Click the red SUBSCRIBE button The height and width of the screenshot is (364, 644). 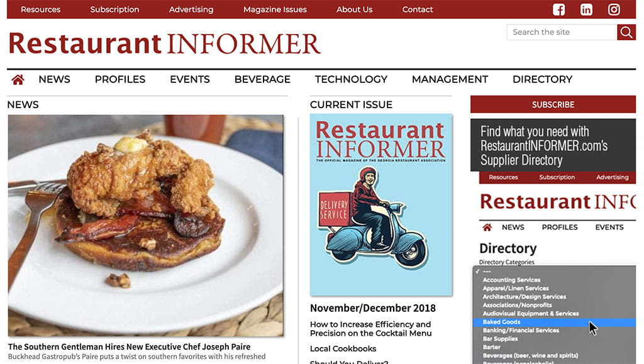553,104
